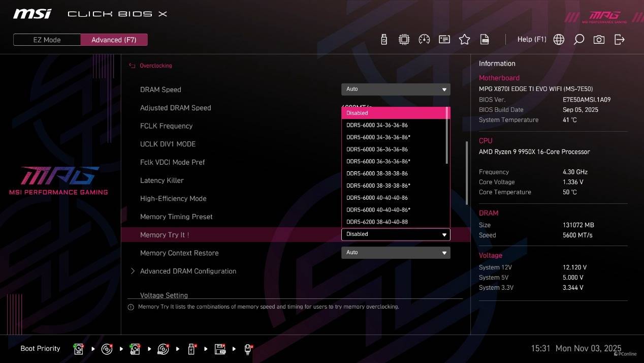Click the dropdown list scrollbar
This screenshot has height=363, width=644.
447,135
